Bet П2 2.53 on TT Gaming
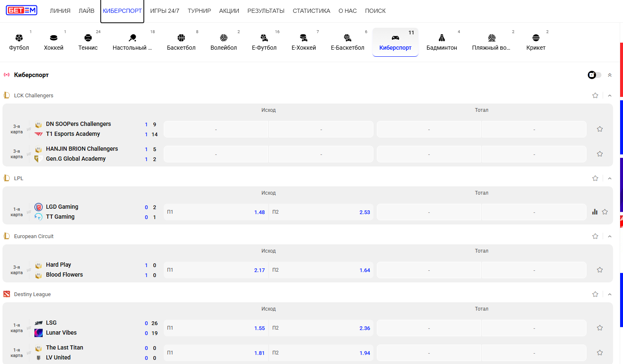Screen dimensions: 623x364 click(x=321, y=212)
